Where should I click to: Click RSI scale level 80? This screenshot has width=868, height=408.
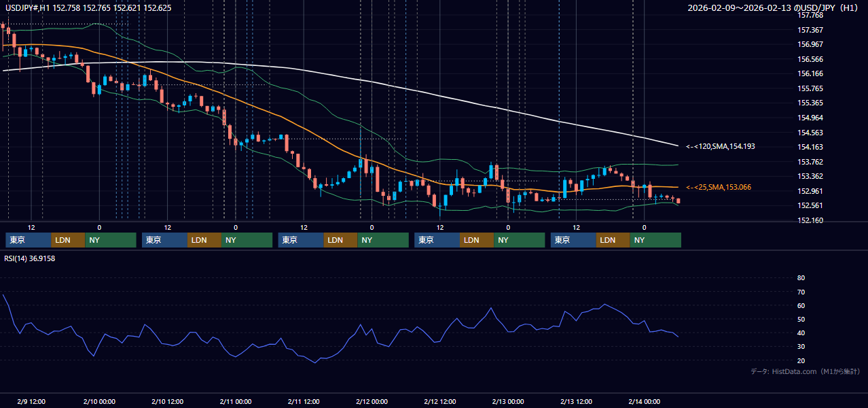tap(801, 278)
